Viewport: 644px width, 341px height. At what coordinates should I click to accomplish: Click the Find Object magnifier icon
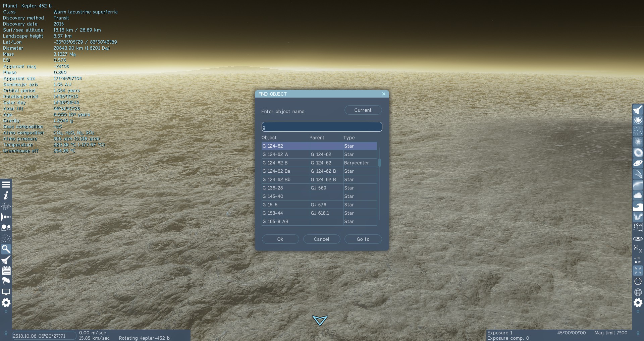coord(6,249)
